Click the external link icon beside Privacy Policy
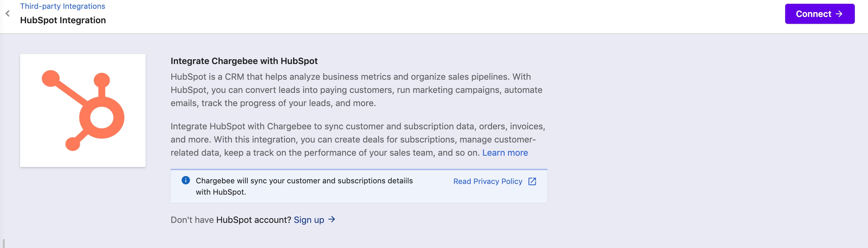Image resolution: width=868 pixels, height=248 pixels. click(532, 181)
